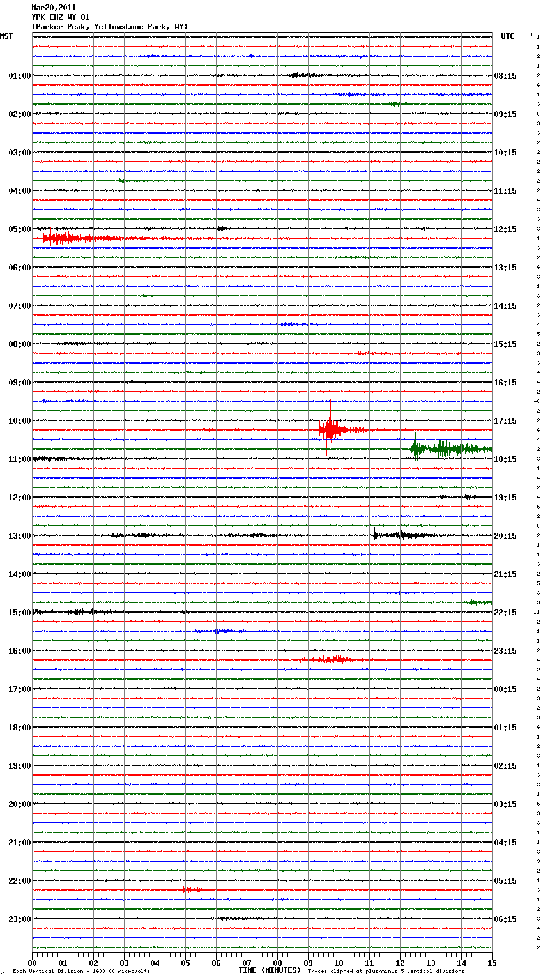Screen dimensions: 543x980
Task: Click the 05:00 MST hour label
Action: 19,229
